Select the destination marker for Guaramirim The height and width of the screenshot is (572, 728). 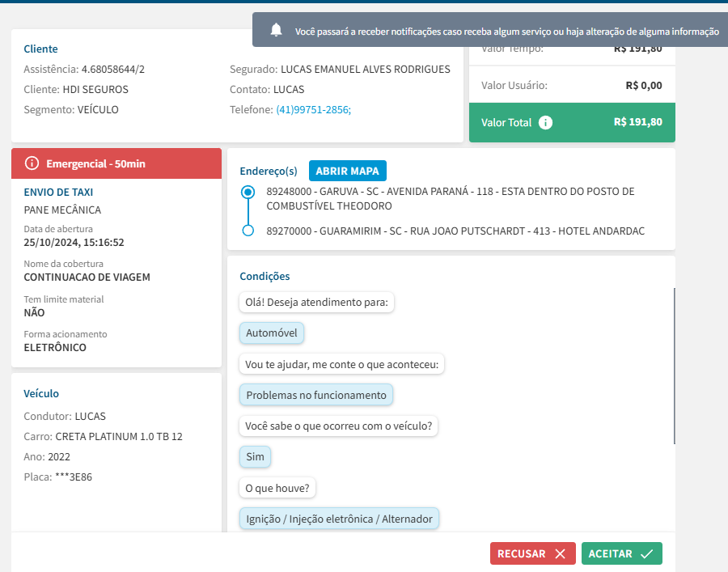pyautogui.click(x=248, y=231)
